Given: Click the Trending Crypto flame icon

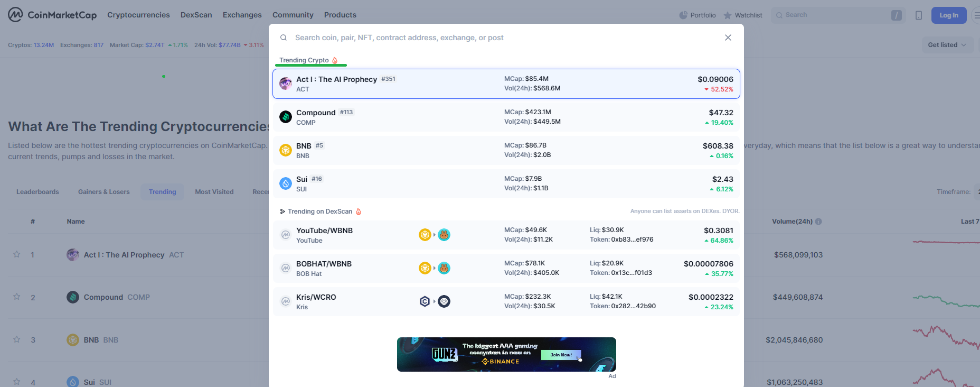Looking at the screenshot, I should pos(335,60).
